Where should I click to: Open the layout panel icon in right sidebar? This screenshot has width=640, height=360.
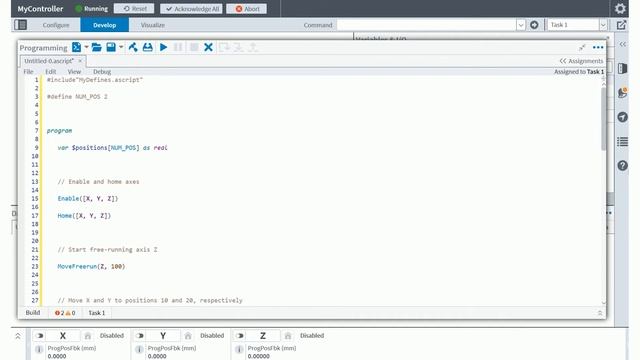pyautogui.click(x=622, y=69)
